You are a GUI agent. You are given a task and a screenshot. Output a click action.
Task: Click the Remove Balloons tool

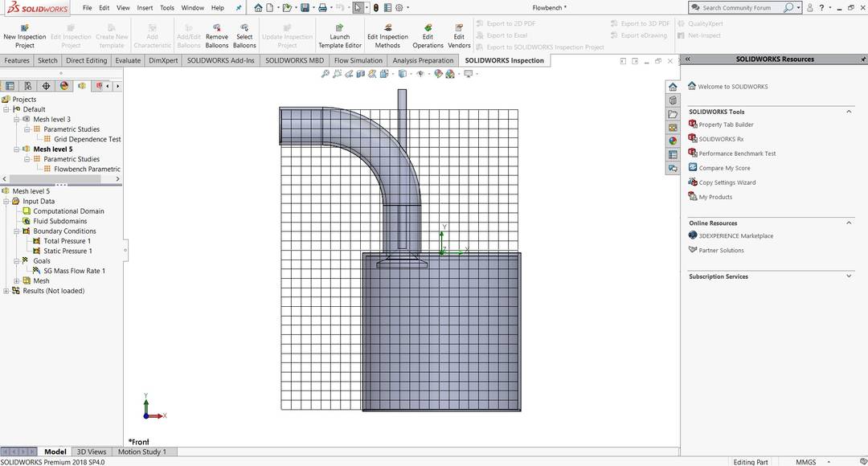[216, 35]
